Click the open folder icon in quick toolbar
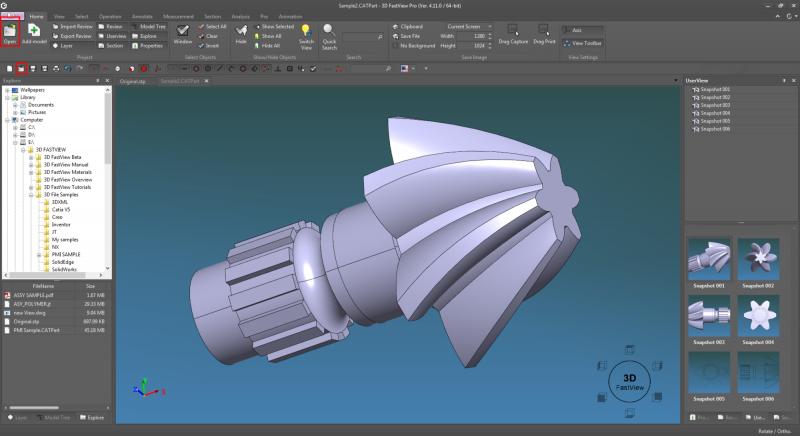800x436 pixels. point(21,68)
